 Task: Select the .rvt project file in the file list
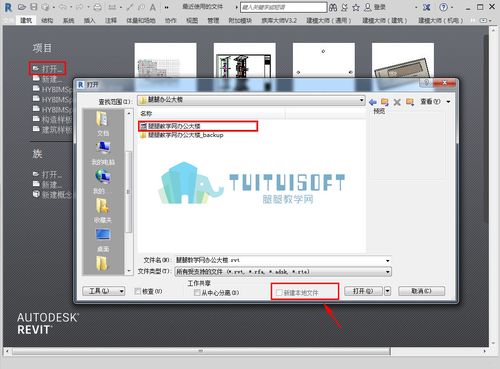(198, 126)
